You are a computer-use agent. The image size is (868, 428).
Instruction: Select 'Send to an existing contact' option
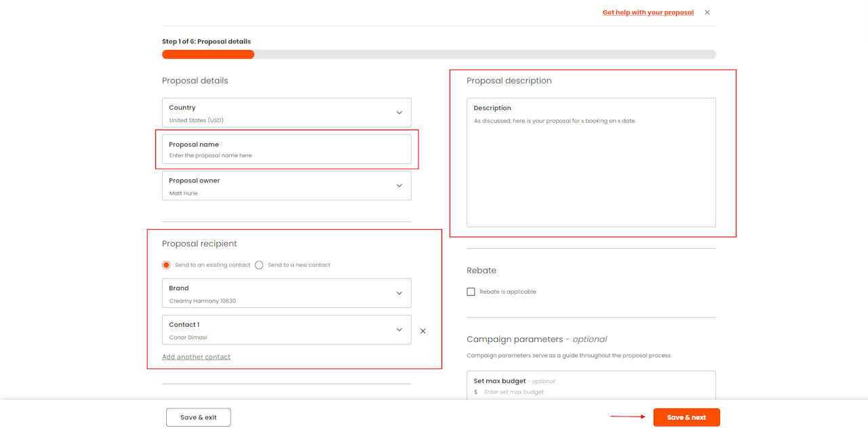pos(166,265)
